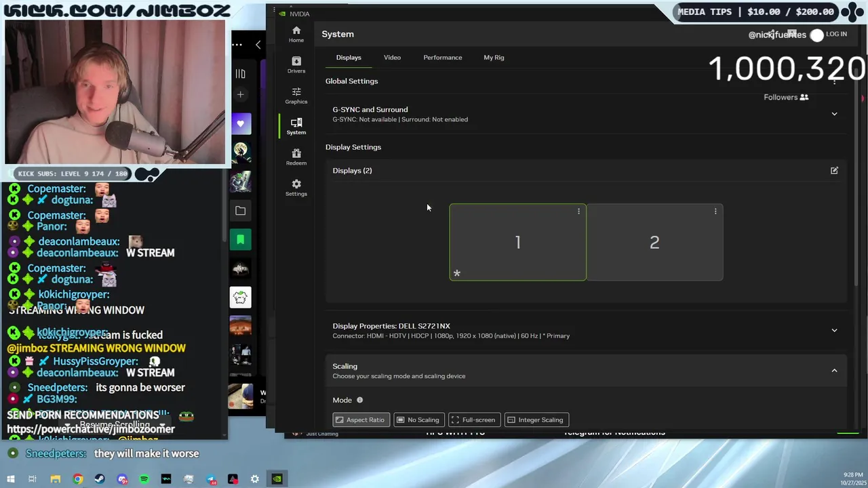Click the library panels icon in background sidebar

pyautogui.click(x=240, y=73)
